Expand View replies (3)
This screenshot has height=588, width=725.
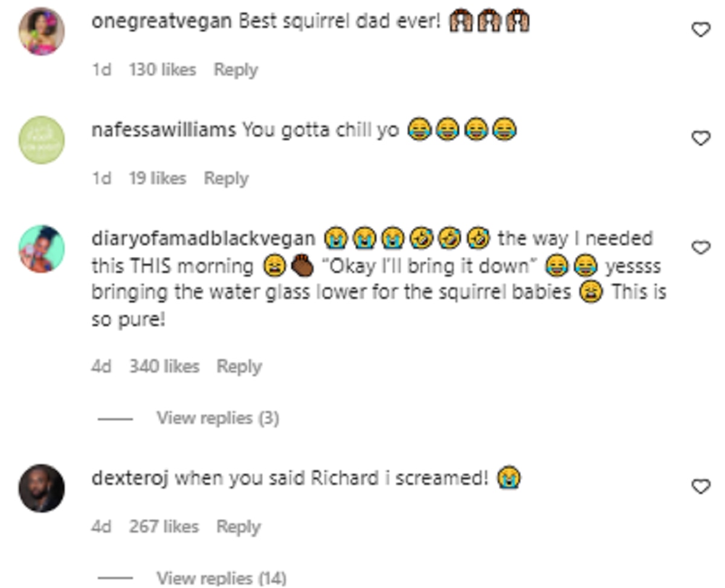coord(217,418)
